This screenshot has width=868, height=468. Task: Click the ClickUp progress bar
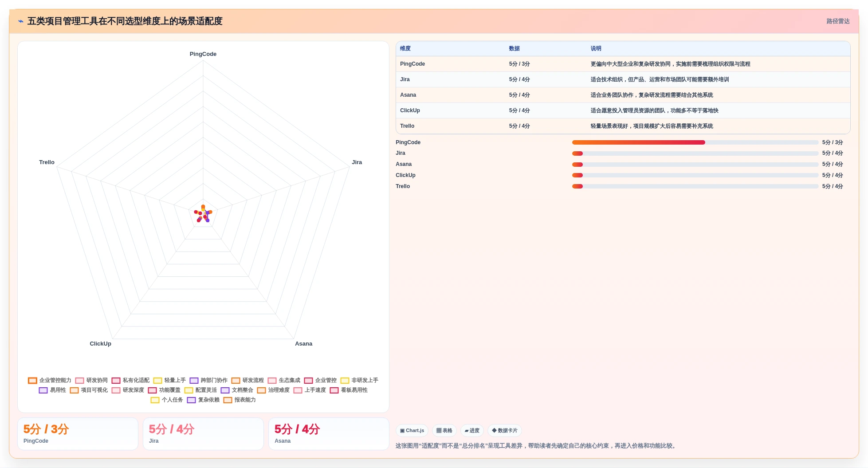695,175
